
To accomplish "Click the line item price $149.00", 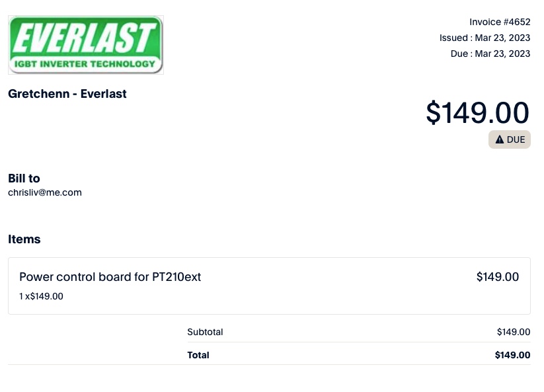I will (497, 277).
